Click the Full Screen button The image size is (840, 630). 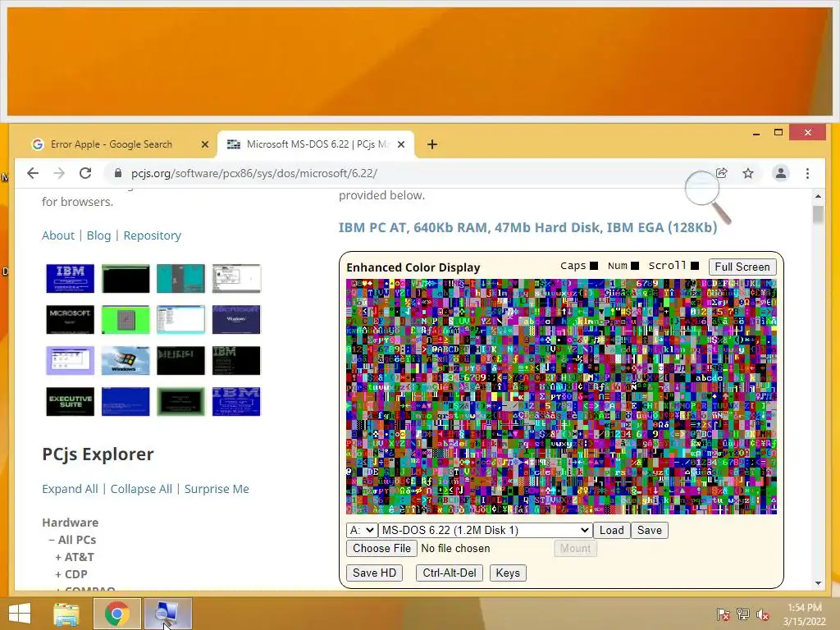pos(742,267)
